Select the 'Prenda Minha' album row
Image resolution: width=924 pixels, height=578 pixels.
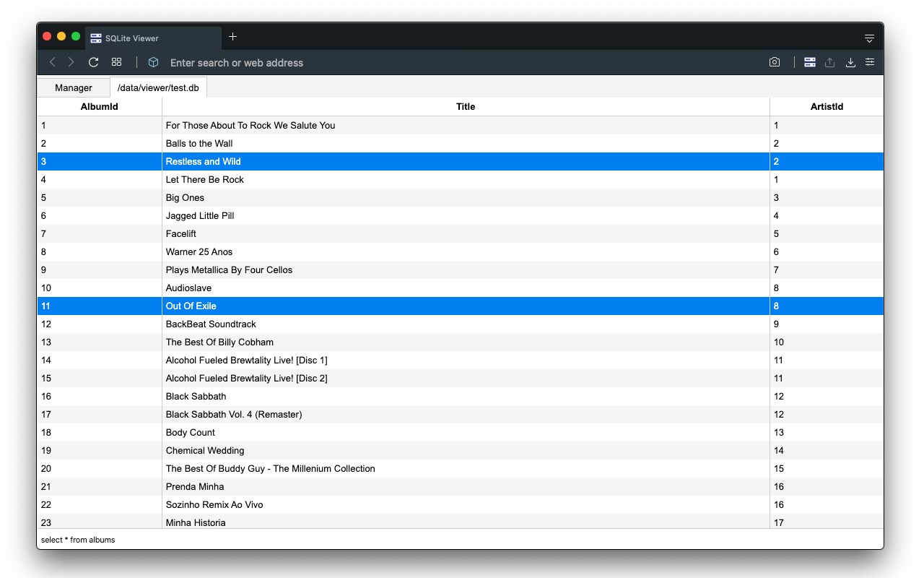[461, 486]
